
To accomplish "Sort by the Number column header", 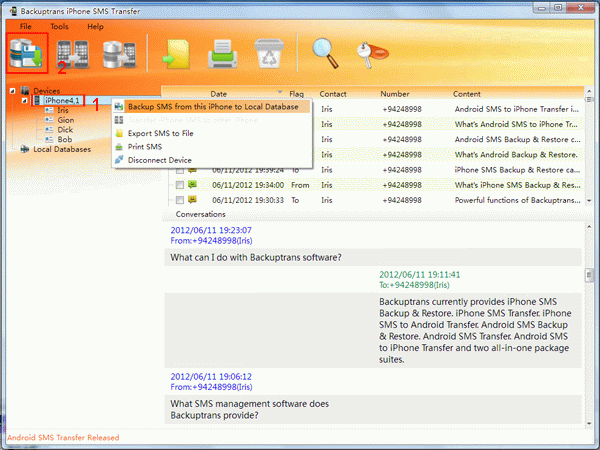I will pos(395,94).
